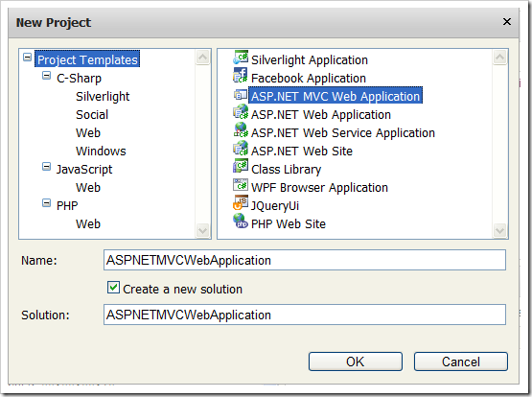Click the Create a new solution label
The image size is (532, 397).
(x=182, y=289)
